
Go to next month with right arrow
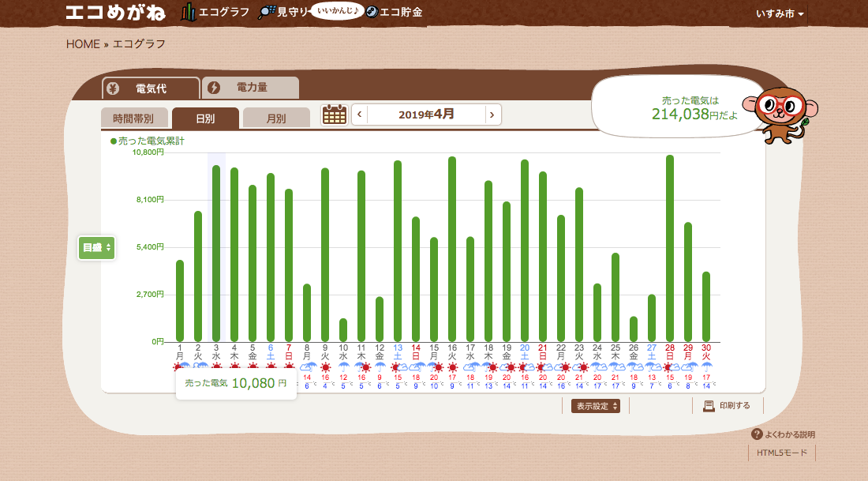pyautogui.click(x=492, y=115)
